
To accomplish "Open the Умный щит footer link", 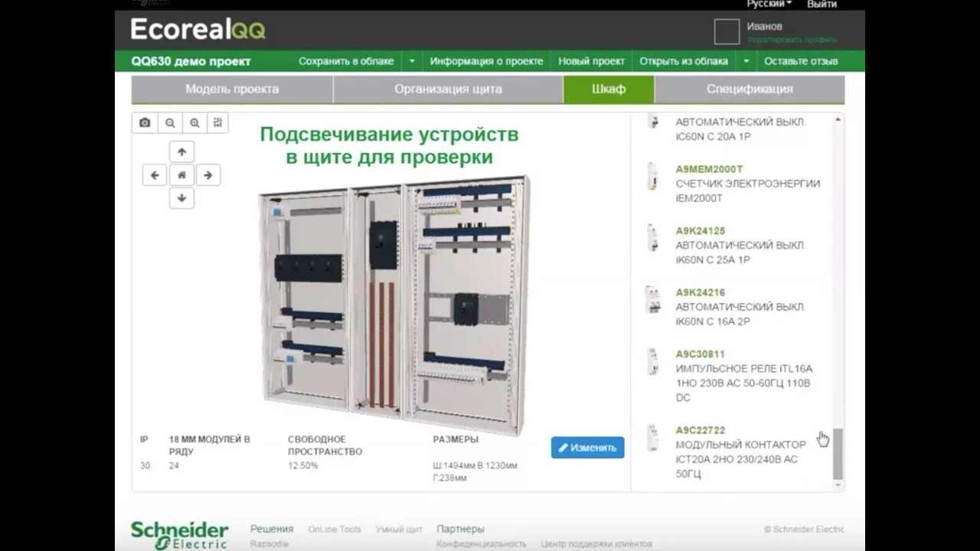I will (x=399, y=529).
